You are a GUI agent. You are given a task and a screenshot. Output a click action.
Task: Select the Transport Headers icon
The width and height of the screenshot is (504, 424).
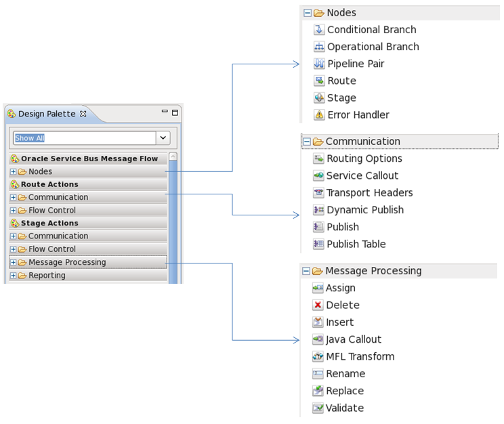[318, 192]
